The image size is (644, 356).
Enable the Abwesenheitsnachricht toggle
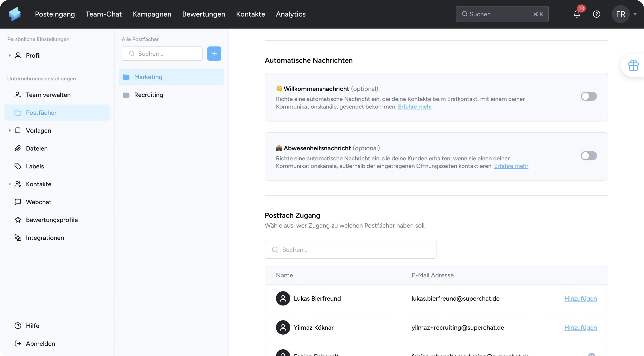589,156
